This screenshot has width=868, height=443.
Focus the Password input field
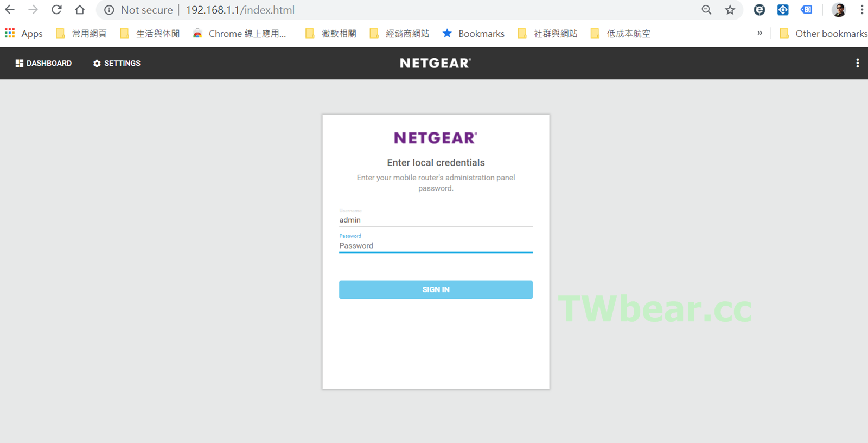click(436, 245)
